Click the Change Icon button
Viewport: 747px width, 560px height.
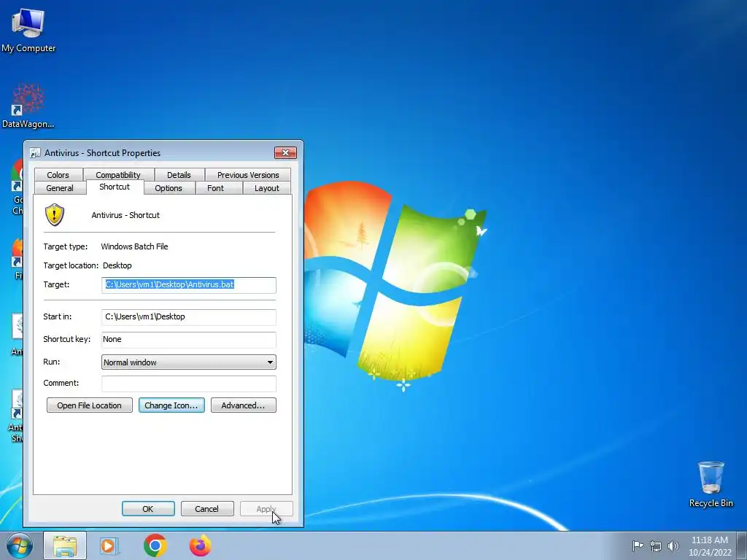coord(171,405)
